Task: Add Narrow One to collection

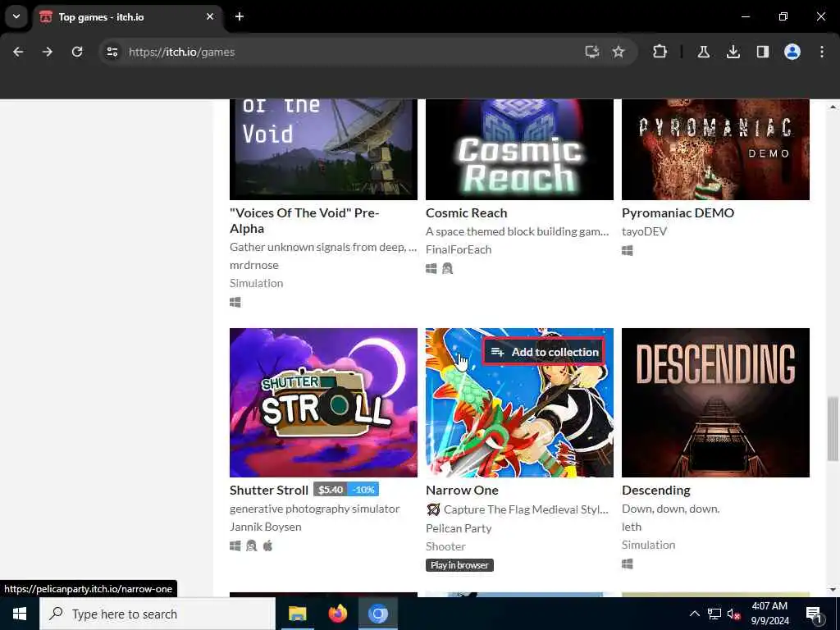Action: (x=544, y=352)
